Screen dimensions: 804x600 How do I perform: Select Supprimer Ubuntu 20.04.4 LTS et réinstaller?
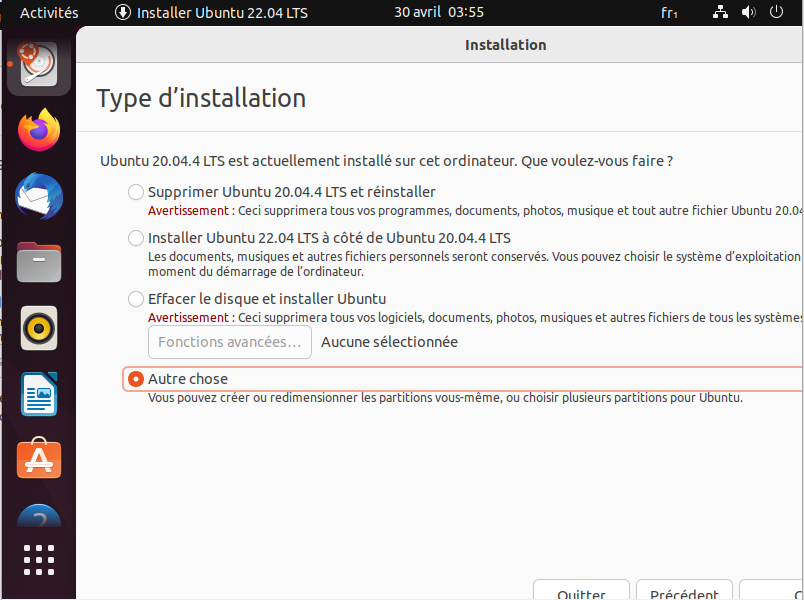136,192
